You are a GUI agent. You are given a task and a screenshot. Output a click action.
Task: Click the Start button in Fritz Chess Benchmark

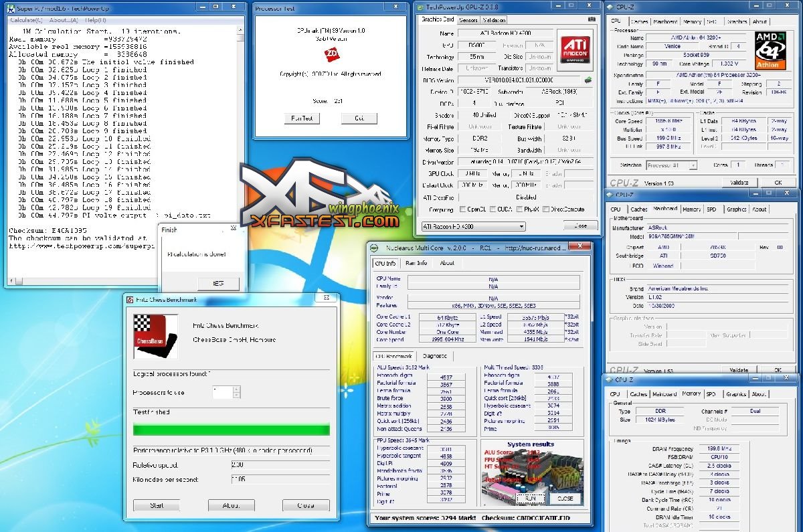pyautogui.click(x=157, y=505)
